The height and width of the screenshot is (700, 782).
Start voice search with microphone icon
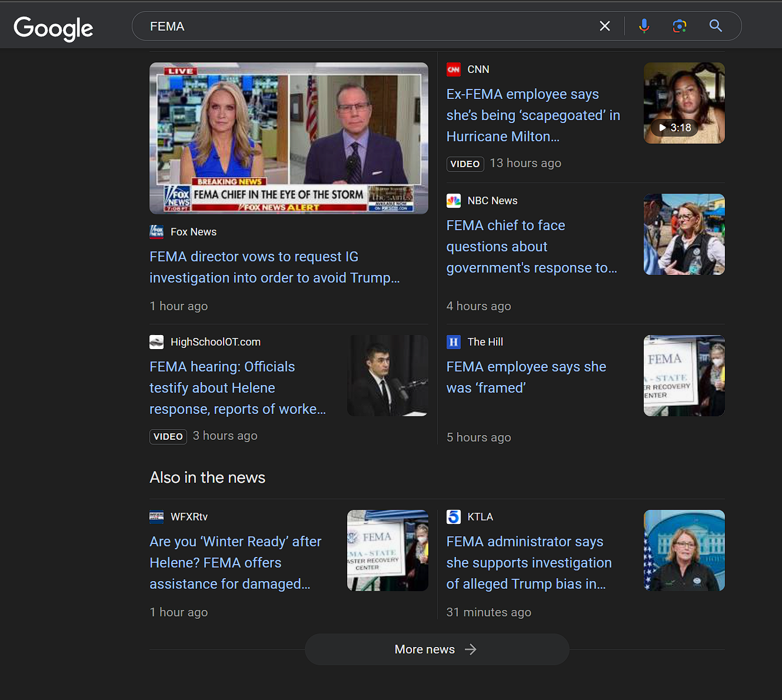644,26
